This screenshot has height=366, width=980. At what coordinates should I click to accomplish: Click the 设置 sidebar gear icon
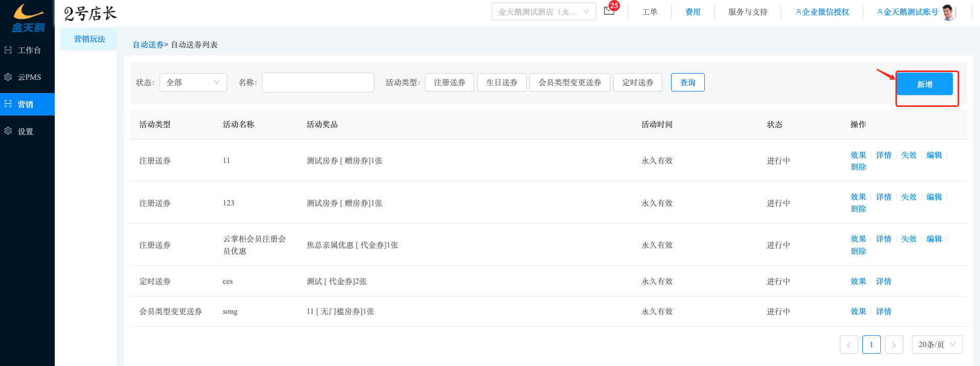click(x=8, y=131)
